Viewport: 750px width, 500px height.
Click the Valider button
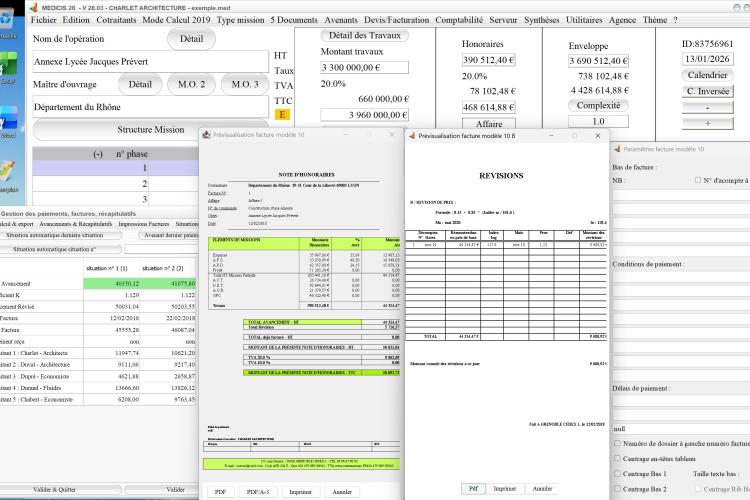[163, 489]
